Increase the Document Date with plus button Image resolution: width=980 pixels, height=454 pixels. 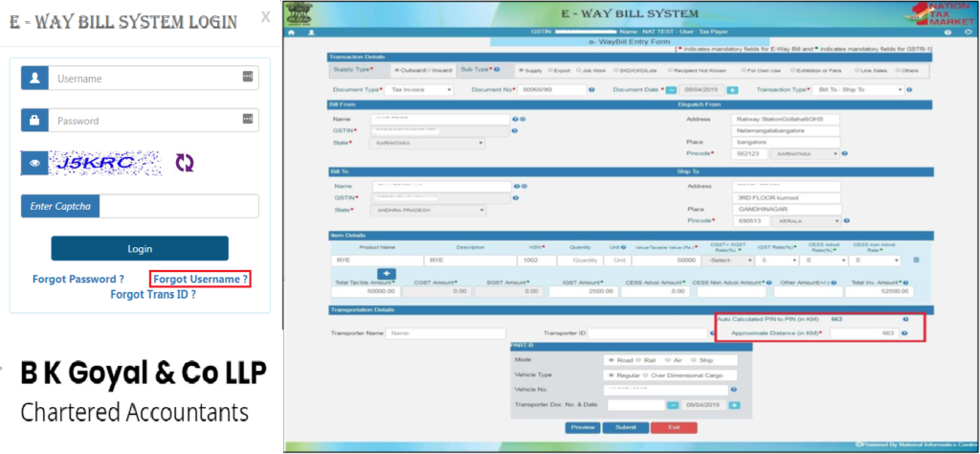(x=732, y=90)
